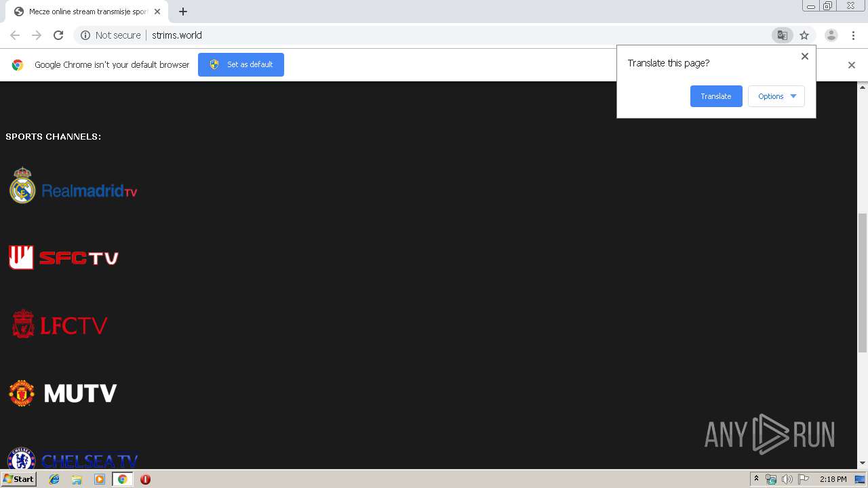View site info via Not secure icon

[111, 35]
